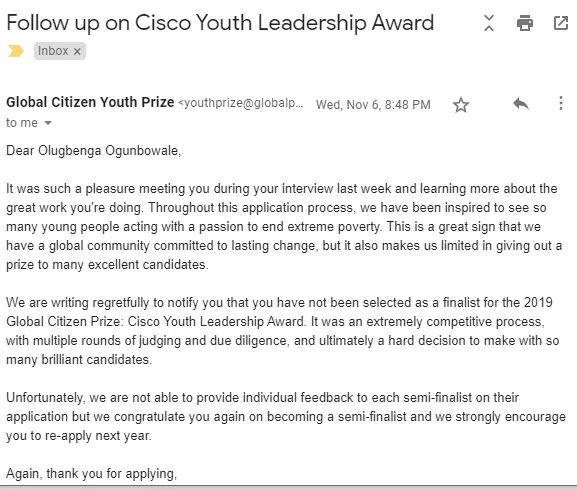
Task: Toggle the yellow importance marker
Action: click(x=15, y=51)
